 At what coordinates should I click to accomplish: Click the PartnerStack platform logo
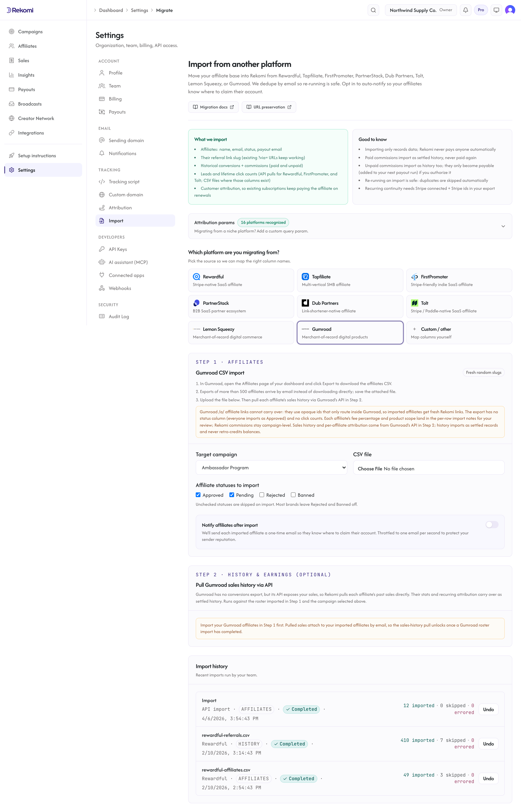pyautogui.click(x=196, y=303)
